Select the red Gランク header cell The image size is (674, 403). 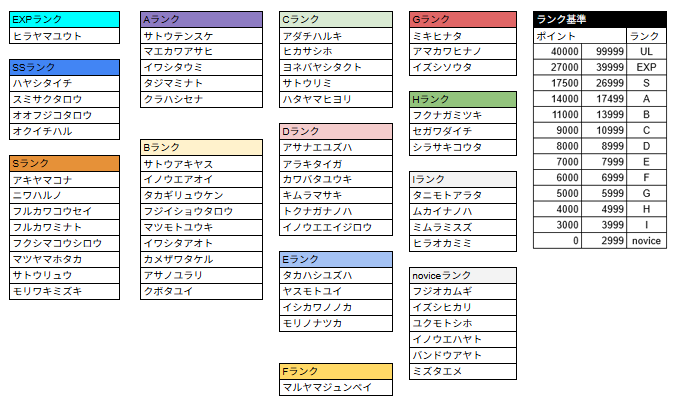[463, 20]
